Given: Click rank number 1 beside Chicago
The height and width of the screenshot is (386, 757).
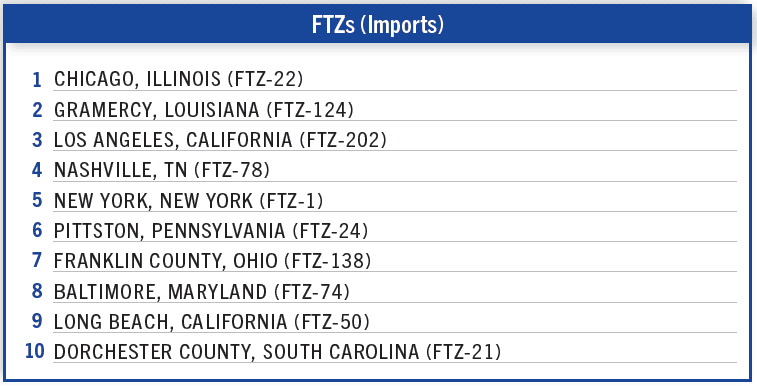Looking at the screenshot, I should tap(37, 80).
